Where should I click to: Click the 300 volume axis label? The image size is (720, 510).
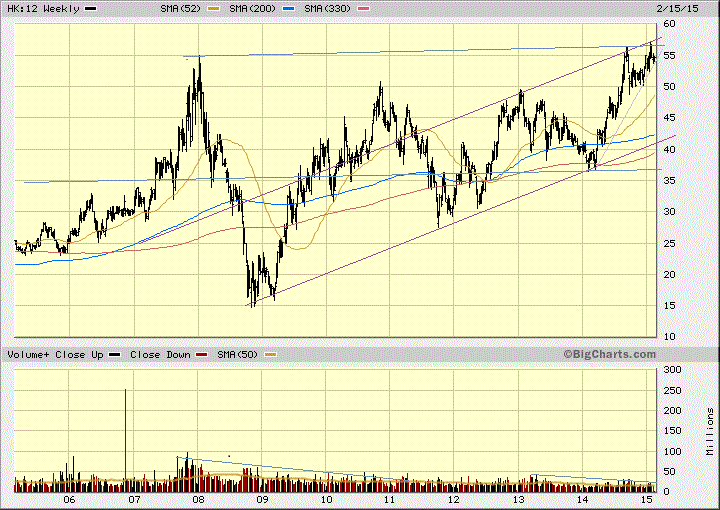673,370
